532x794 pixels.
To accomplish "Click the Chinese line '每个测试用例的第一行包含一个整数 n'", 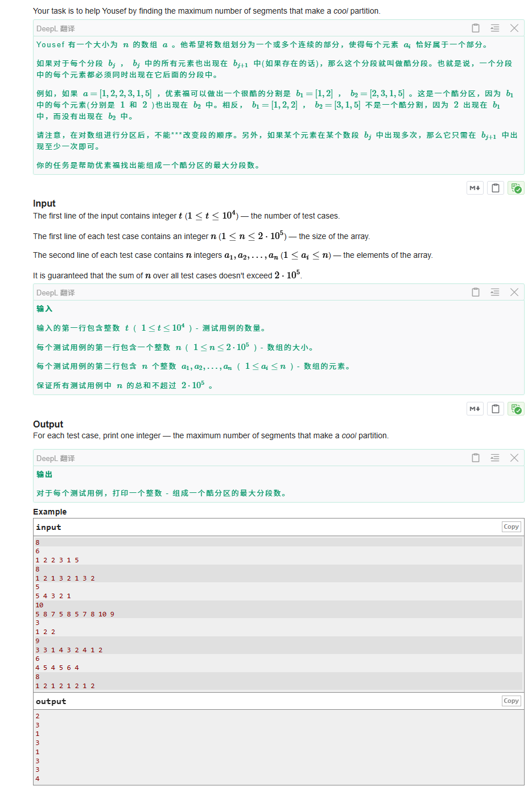I will [x=175, y=347].
